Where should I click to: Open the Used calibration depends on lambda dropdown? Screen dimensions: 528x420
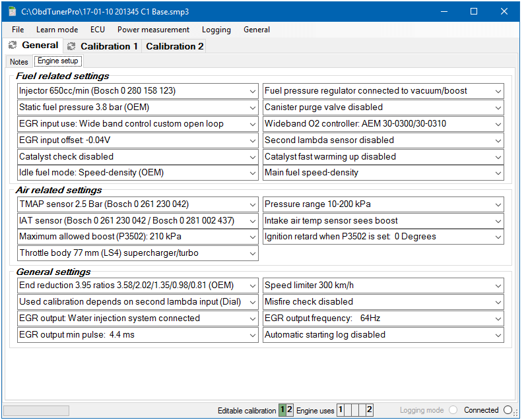point(138,301)
